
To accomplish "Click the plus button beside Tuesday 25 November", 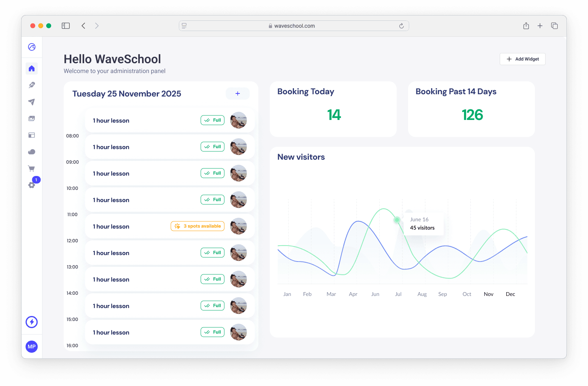I will [x=238, y=93].
